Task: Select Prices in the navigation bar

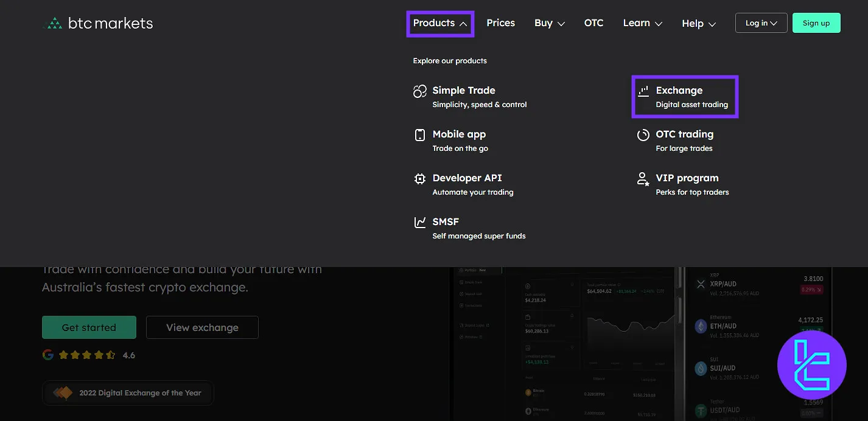Action: (500, 23)
